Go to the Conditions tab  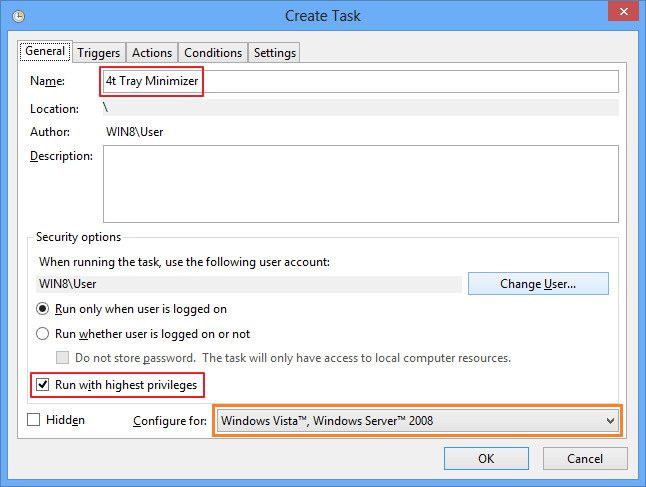pos(213,53)
